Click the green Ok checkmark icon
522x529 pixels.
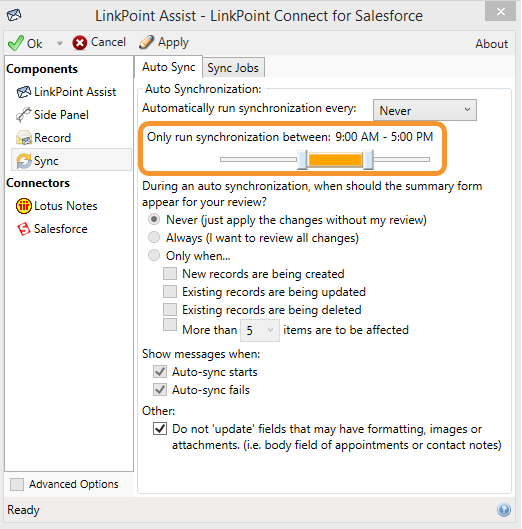point(16,43)
